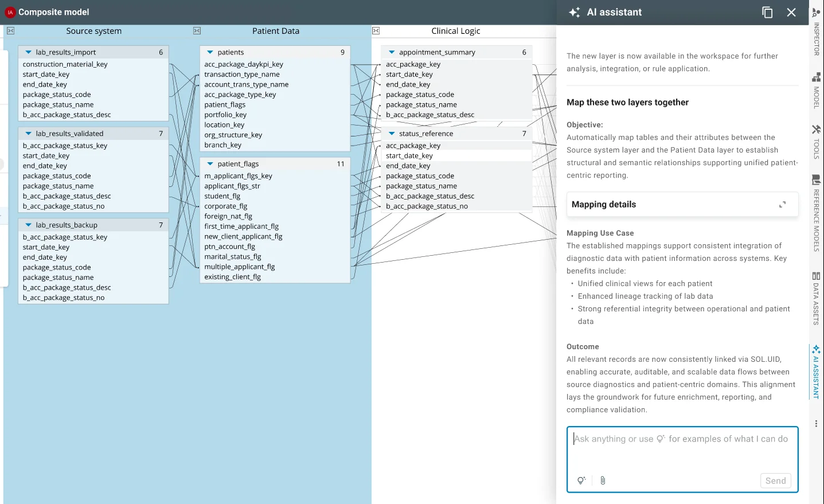Click the Mapping details title
824x504 pixels.
[x=604, y=205]
